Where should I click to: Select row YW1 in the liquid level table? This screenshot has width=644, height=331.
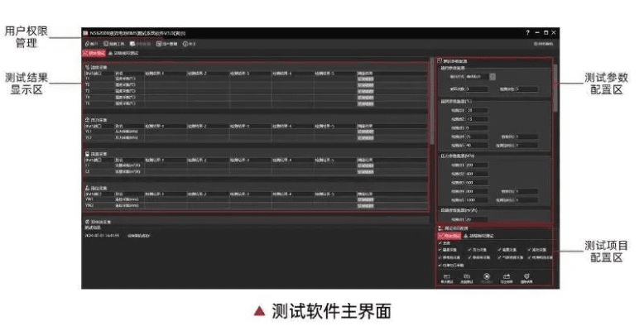tap(256, 199)
